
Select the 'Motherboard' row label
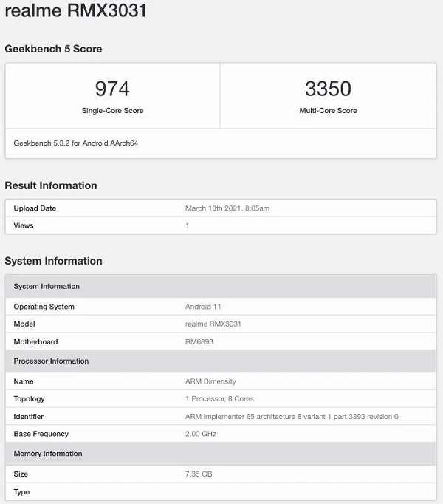click(35, 341)
